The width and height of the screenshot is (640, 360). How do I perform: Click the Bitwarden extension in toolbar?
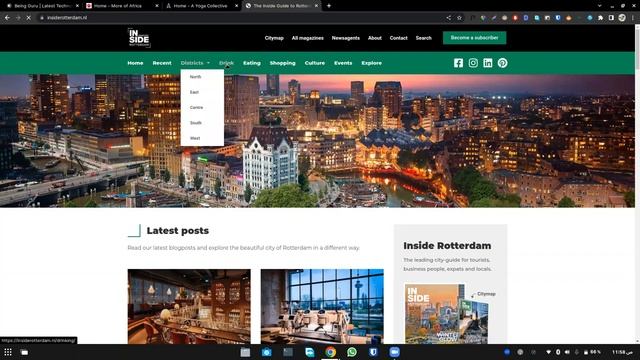[558, 18]
